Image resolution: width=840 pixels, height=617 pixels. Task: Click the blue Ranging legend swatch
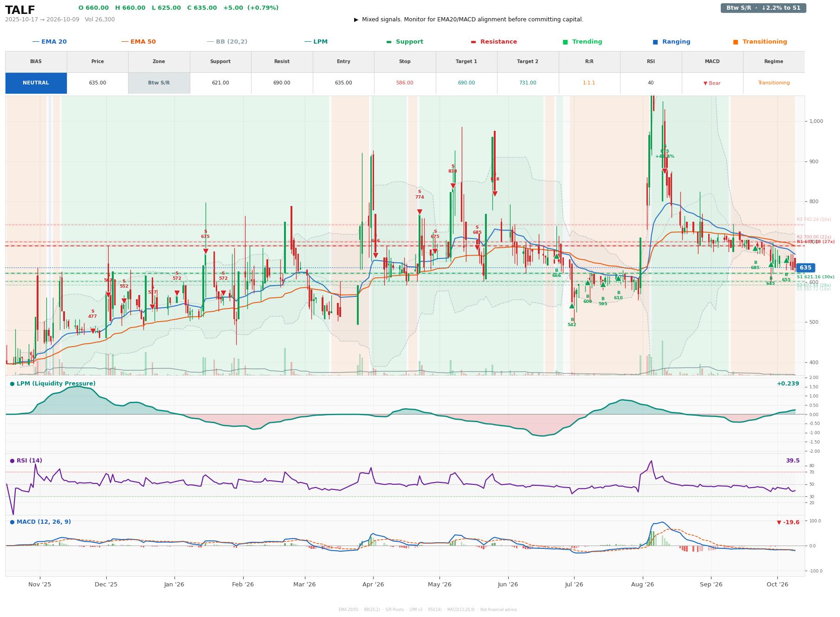tap(655, 42)
